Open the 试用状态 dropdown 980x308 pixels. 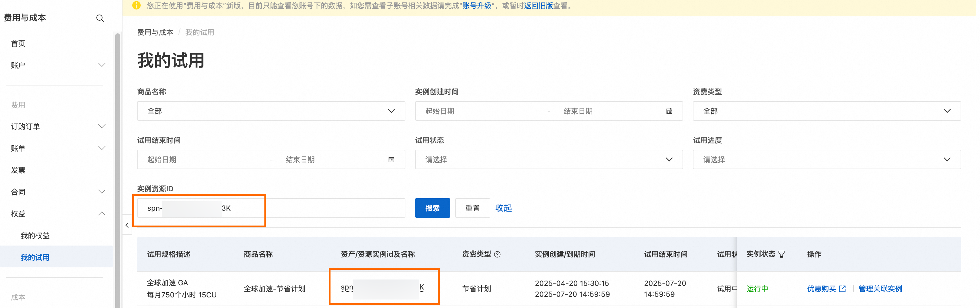click(549, 160)
